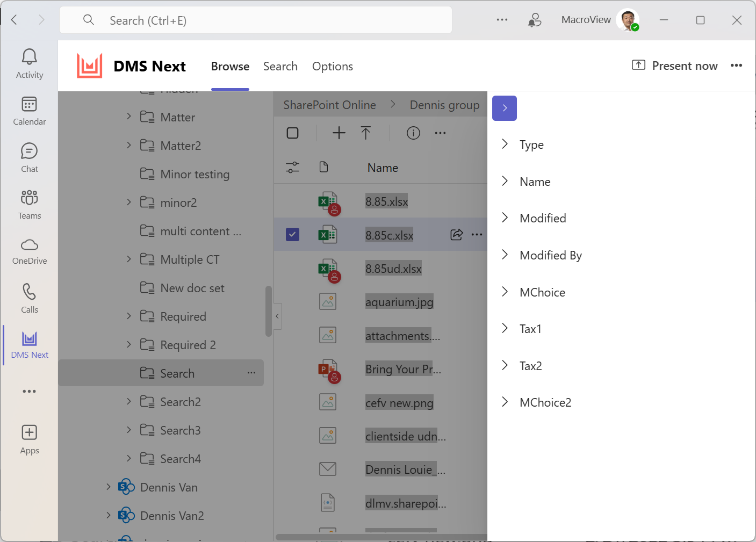Sort by the Name column header
The height and width of the screenshot is (542, 756).
click(383, 168)
